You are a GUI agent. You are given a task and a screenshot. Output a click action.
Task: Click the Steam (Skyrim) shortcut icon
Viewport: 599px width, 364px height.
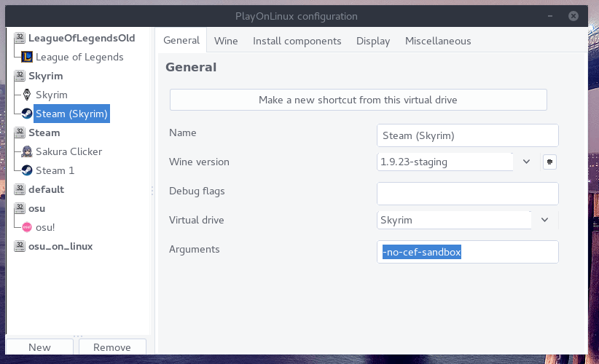coord(27,114)
